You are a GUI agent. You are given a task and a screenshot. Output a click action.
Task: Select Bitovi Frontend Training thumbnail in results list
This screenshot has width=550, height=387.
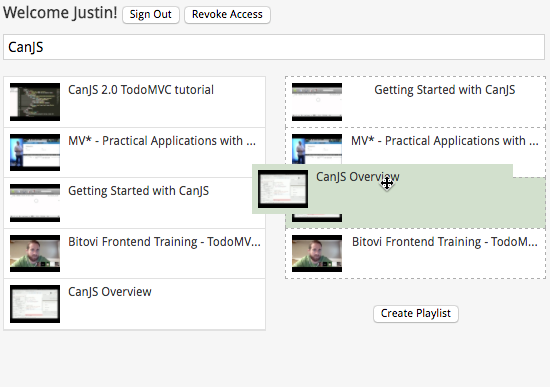(35, 253)
